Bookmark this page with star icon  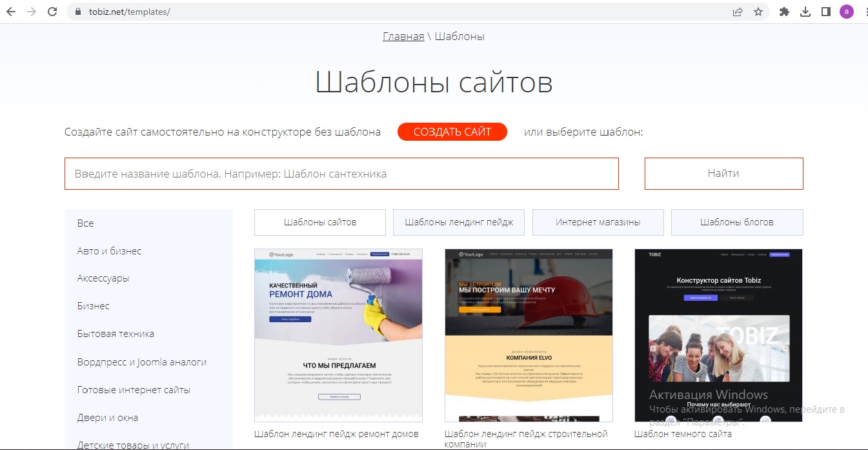[x=758, y=12]
